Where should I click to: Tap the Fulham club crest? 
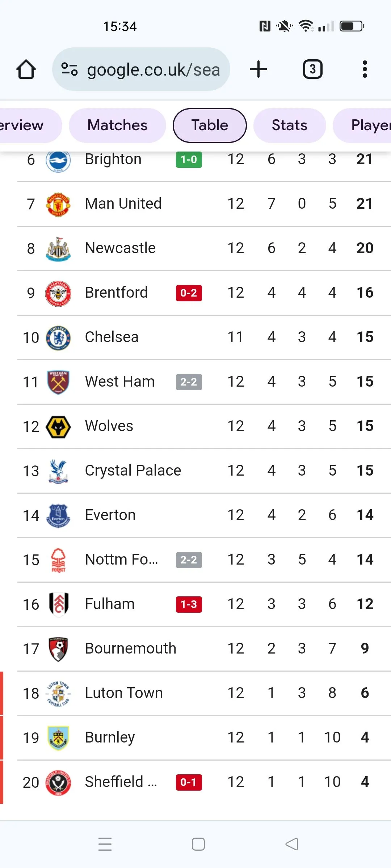click(58, 604)
